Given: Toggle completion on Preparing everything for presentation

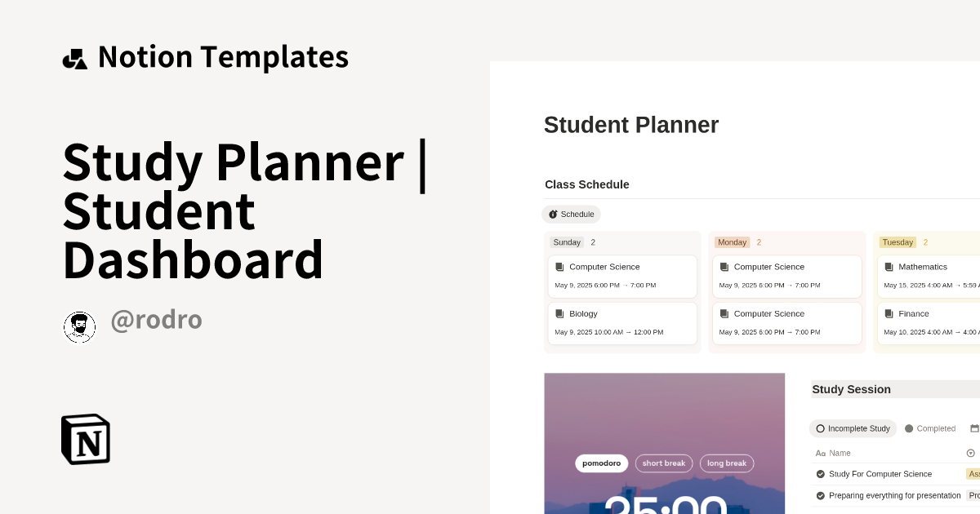Looking at the screenshot, I should click(820, 495).
